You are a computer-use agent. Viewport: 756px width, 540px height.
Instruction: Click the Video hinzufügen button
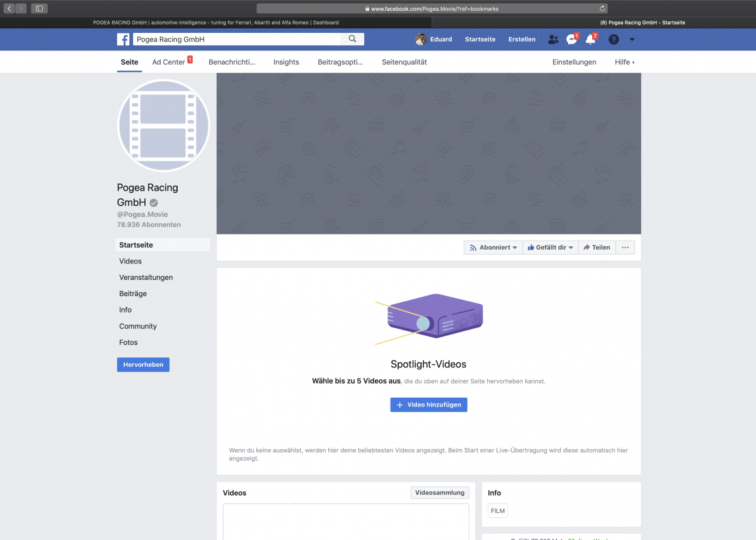pyautogui.click(x=428, y=405)
